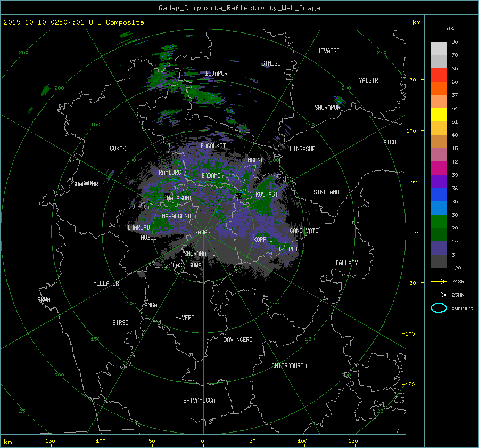Image resolution: width=479 pixels, height=448 pixels.
Task: Click the 'km' label at top right
Action: pyautogui.click(x=416, y=22)
